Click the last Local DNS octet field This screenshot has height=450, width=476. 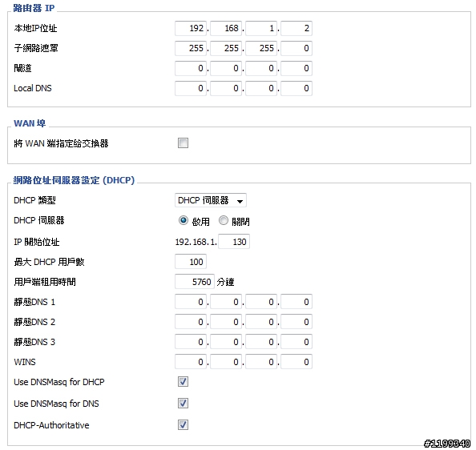tap(296, 88)
